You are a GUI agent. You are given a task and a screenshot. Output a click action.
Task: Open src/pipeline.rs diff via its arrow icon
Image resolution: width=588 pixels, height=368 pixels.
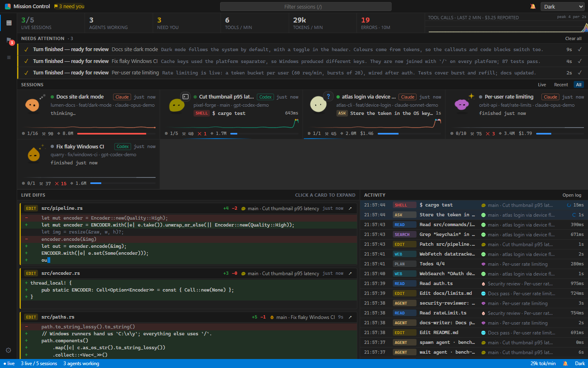click(350, 209)
